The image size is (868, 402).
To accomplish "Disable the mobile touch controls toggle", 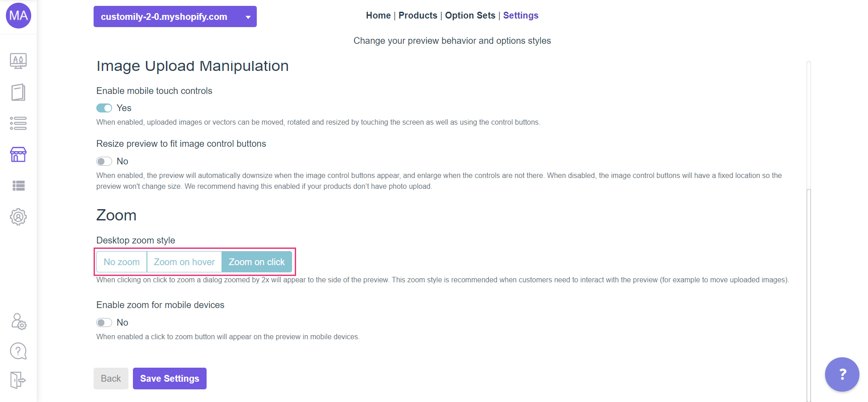I will 104,108.
